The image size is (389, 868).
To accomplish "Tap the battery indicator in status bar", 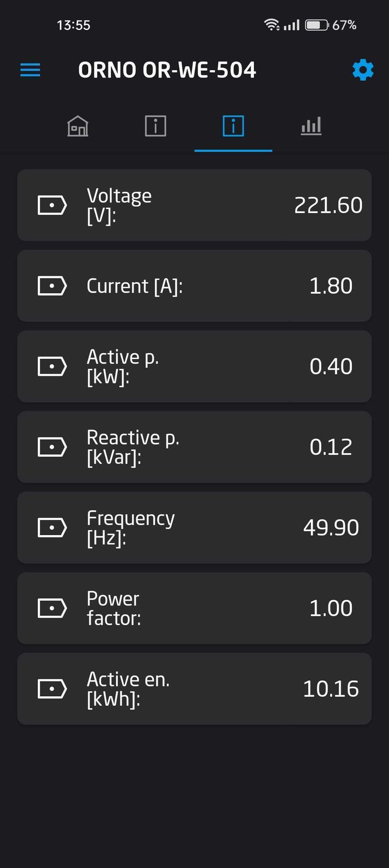I will pos(317,25).
